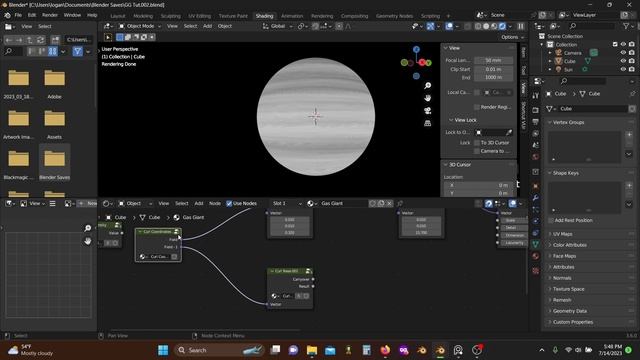This screenshot has width=640, height=360.
Task: Open the Shading workspace tab
Action: pos(264,16)
